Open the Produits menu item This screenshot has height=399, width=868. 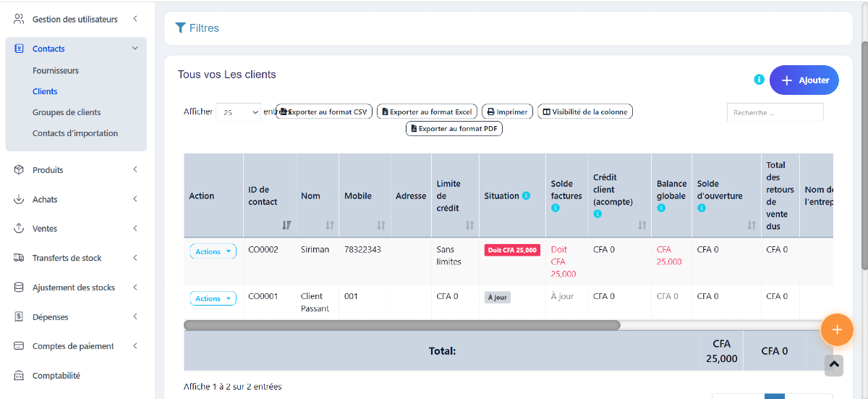coord(48,169)
